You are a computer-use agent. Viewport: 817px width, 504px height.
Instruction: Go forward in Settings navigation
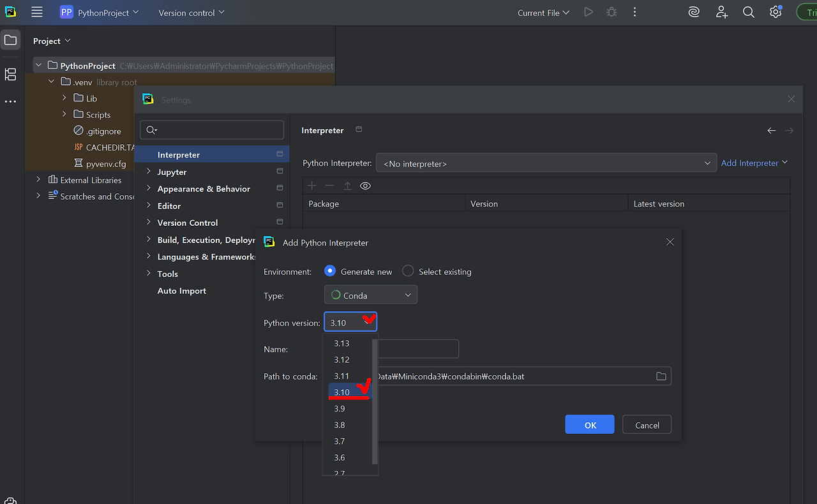(x=790, y=130)
